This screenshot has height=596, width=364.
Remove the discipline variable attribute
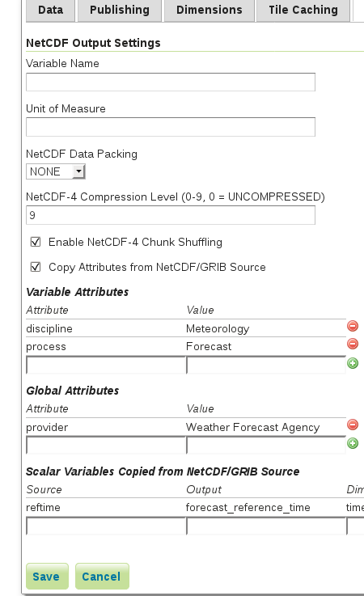click(x=353, y=326)
